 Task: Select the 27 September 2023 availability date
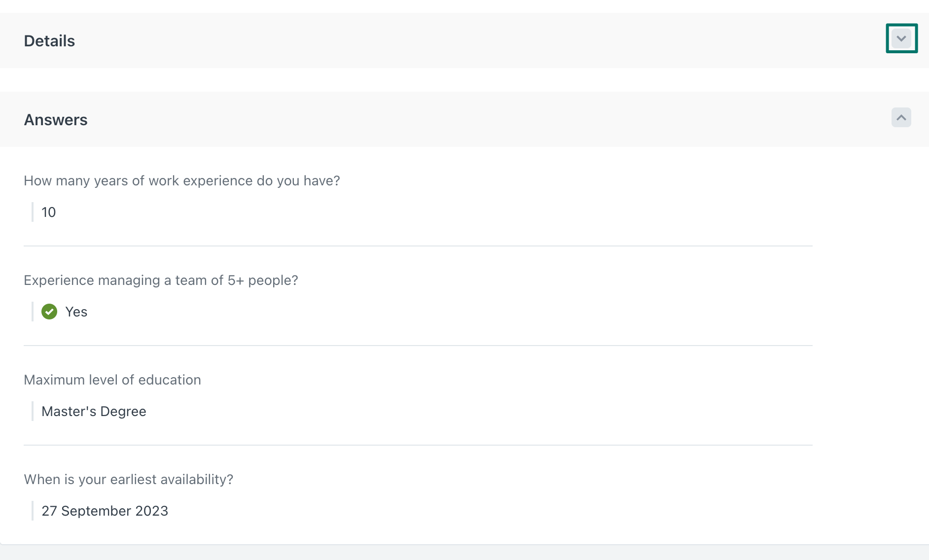pyautogui.click(x=105, y=511)
